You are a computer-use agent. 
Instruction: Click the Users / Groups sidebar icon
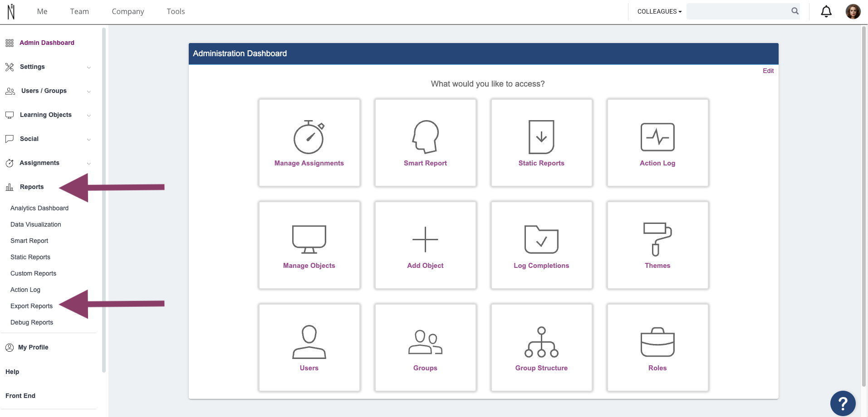tap(10, 91)
